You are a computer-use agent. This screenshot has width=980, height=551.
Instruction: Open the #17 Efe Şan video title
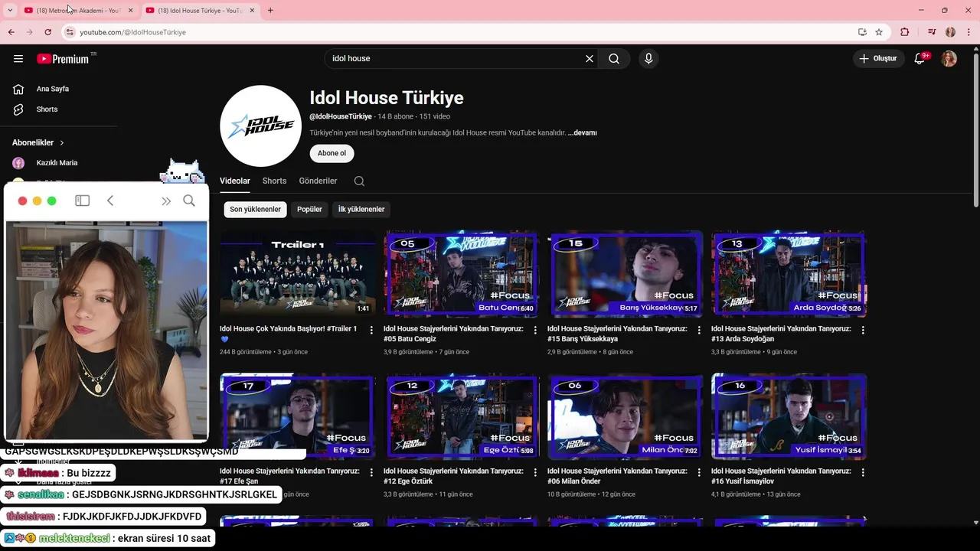tap(289, 476)
